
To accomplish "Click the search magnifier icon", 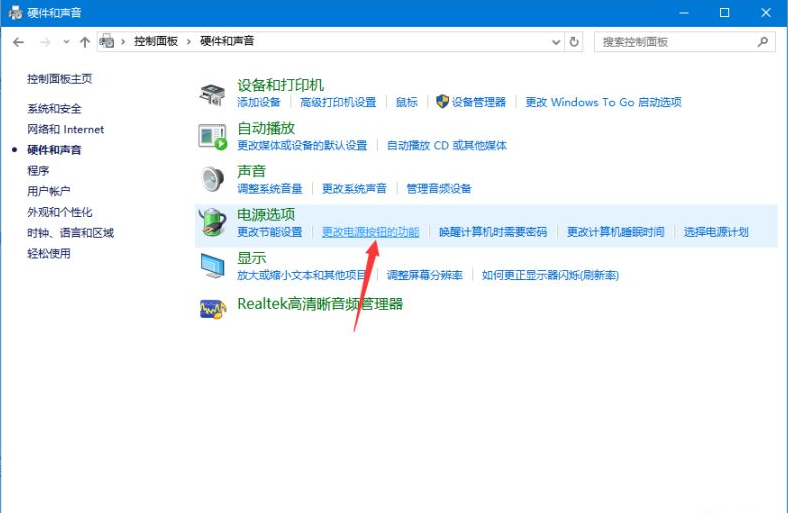I will (763, 42).
